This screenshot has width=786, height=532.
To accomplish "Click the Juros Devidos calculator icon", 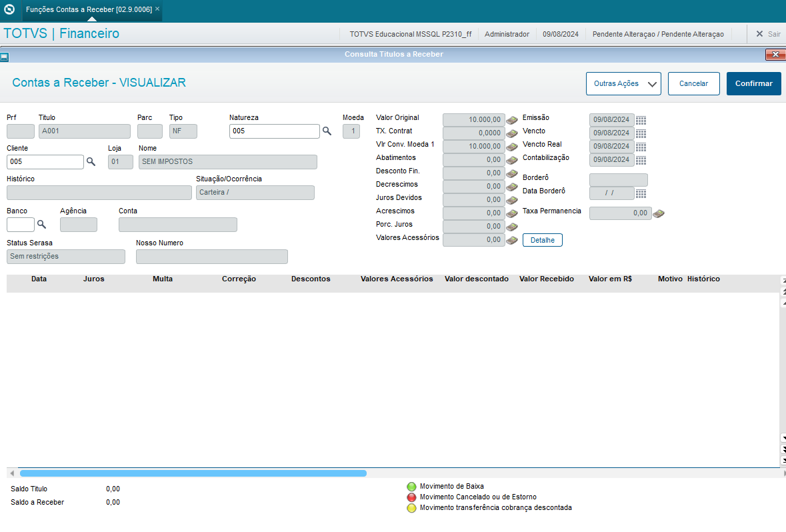I will (x=511, y=200).
